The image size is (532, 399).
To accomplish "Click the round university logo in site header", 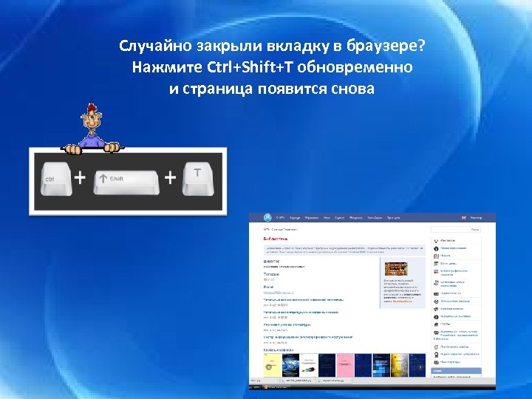I will tap(267, 217).
